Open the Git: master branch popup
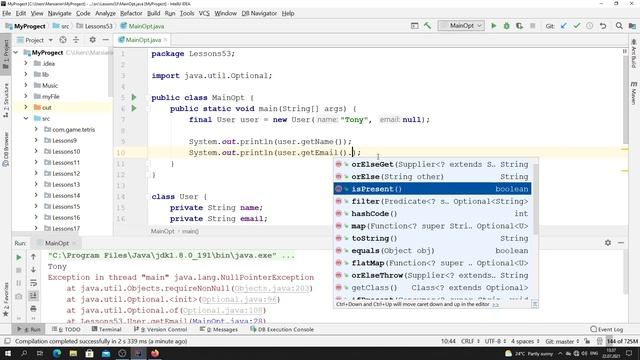640x360 pixels. [x=562, y=341]
